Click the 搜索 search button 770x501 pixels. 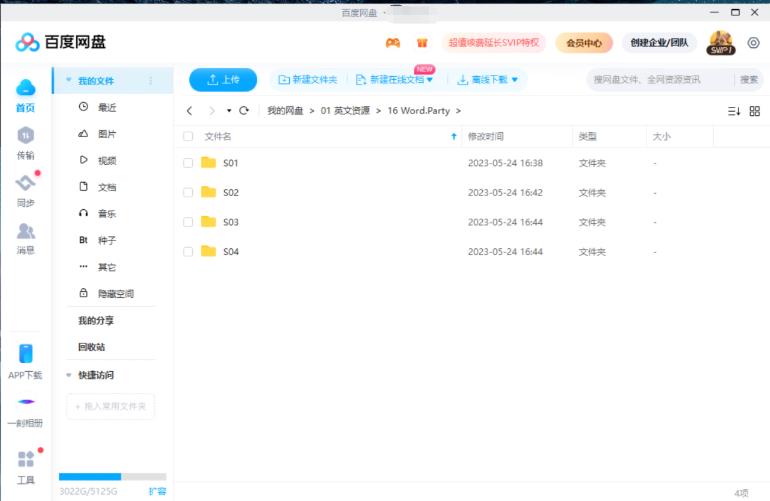(x=749, y=80)
